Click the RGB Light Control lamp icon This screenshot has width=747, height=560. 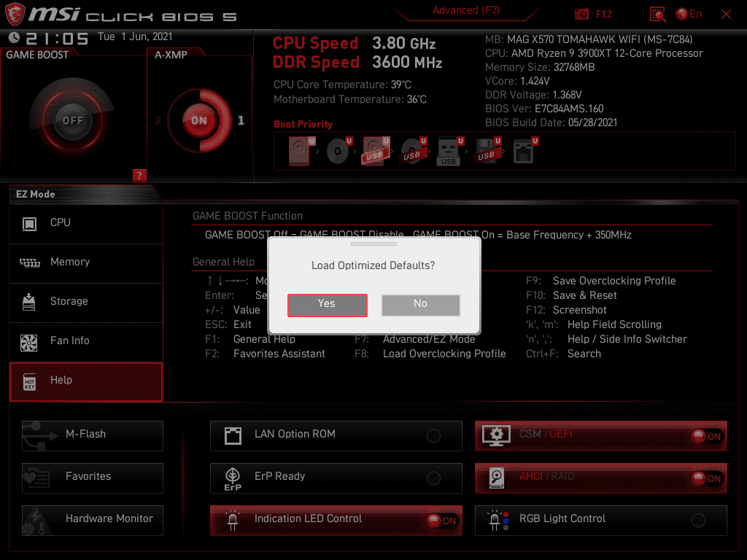point(498,521)
